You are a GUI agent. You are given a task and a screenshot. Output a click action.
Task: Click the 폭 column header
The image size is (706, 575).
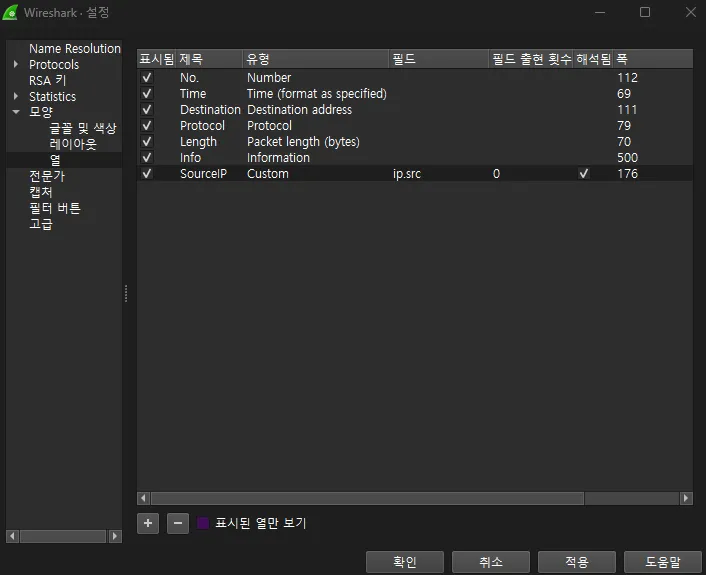click(x=653, y=59)
